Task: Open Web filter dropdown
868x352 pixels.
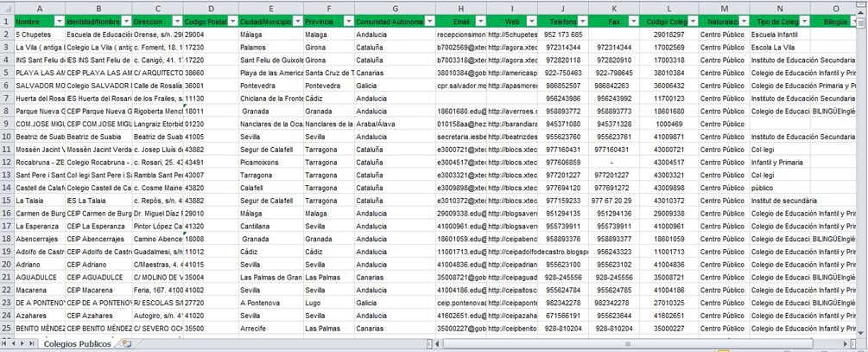Action: [531, 21]
